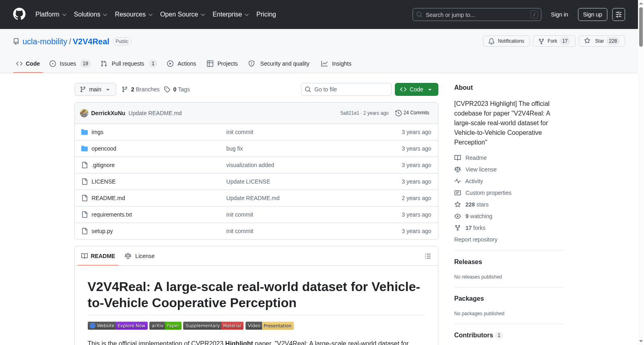Open the 'bug fix' commit message
Image resolution: width=644 pixels, height=345 pixels.
tap(235, 149)
